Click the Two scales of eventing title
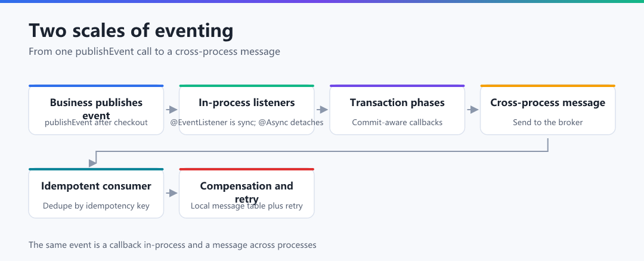This screenshot has width=644, height=261. 131,31
